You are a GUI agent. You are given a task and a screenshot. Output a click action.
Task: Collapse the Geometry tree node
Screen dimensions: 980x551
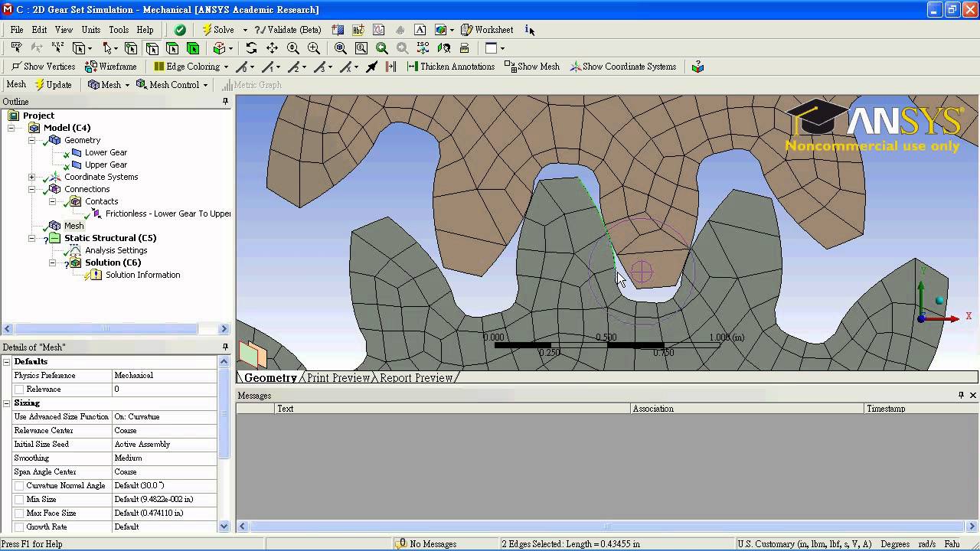[x=31, y=140]
